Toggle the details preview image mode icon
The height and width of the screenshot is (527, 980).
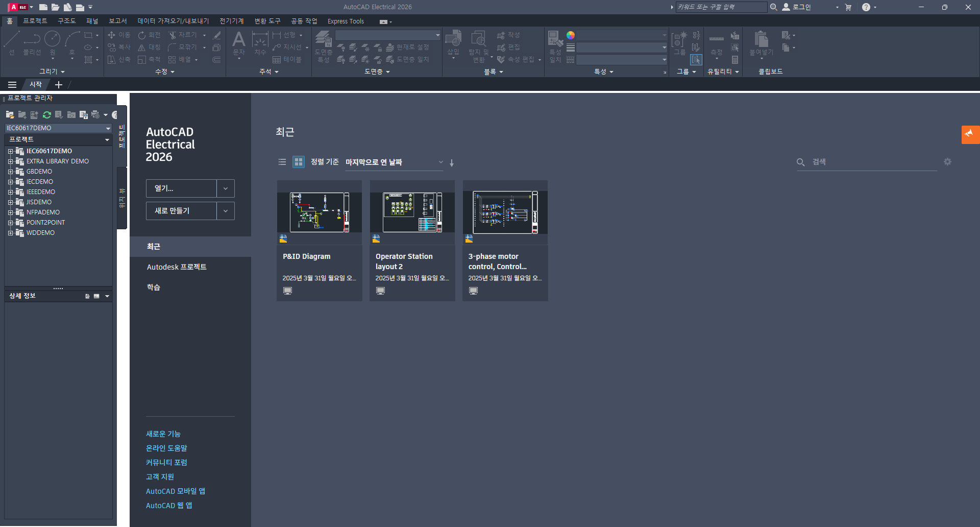tap(96, 296)
